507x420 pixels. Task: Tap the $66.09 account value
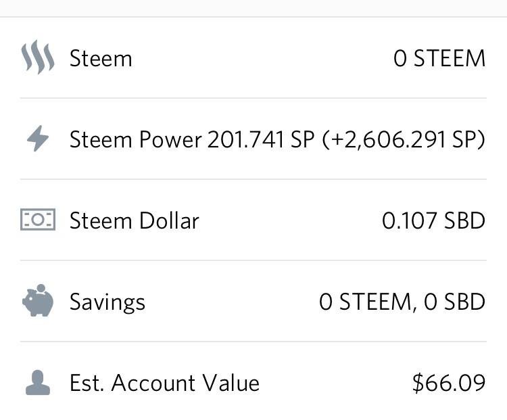tap(449, 383)
